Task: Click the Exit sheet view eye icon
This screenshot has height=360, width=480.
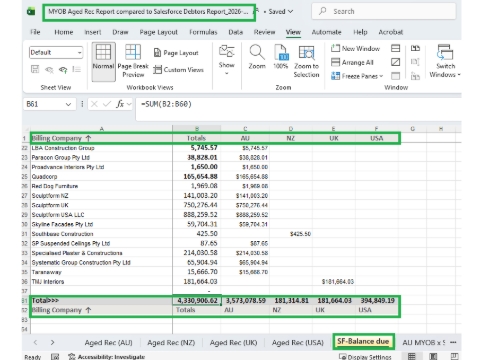Action: tap(49, 69)
